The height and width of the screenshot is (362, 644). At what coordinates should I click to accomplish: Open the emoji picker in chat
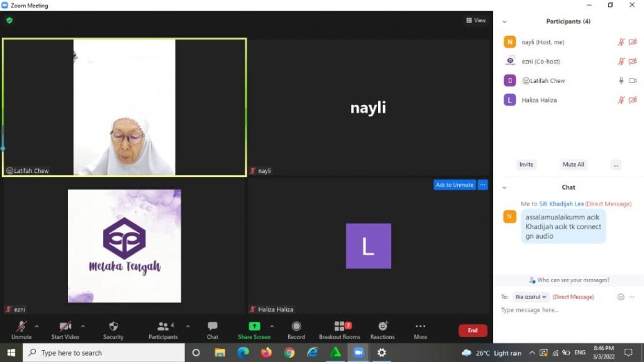(621, 297)
